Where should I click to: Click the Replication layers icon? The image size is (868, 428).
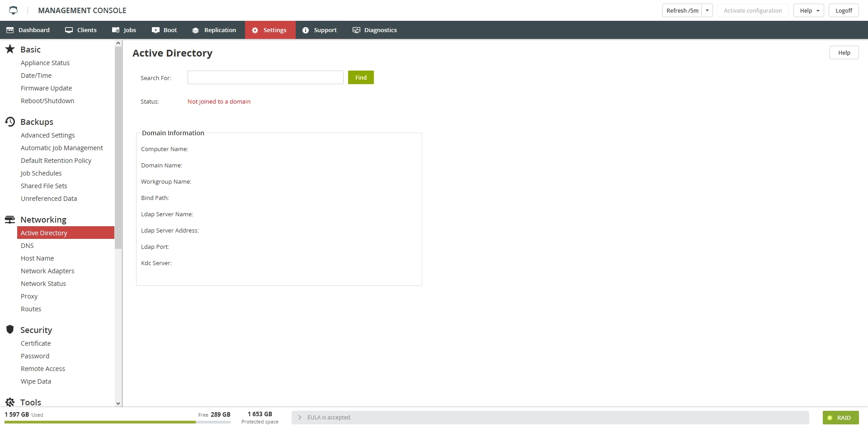coord(195,30)
